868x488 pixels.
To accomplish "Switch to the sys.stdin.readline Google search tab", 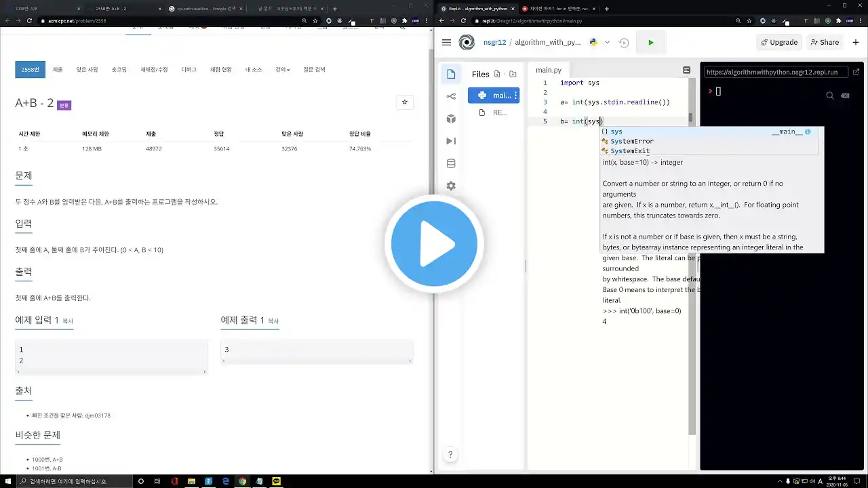I will coord(207,9).
